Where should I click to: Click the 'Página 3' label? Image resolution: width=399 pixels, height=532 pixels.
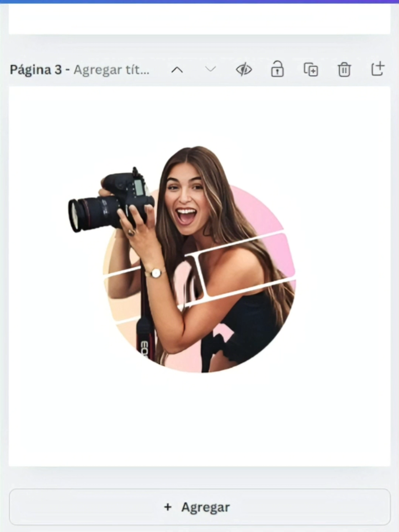[x=36, y=70]
